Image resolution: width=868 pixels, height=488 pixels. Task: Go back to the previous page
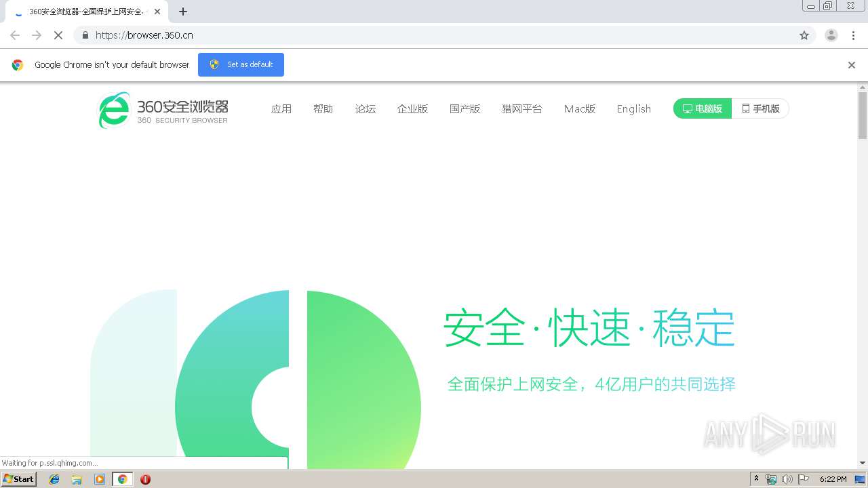15,35
